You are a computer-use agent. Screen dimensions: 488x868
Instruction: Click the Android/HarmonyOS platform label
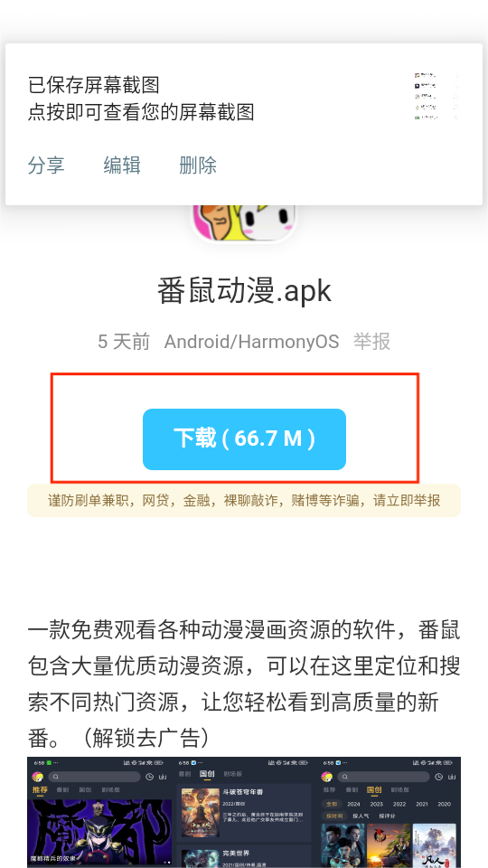click(x=252, y=342)
